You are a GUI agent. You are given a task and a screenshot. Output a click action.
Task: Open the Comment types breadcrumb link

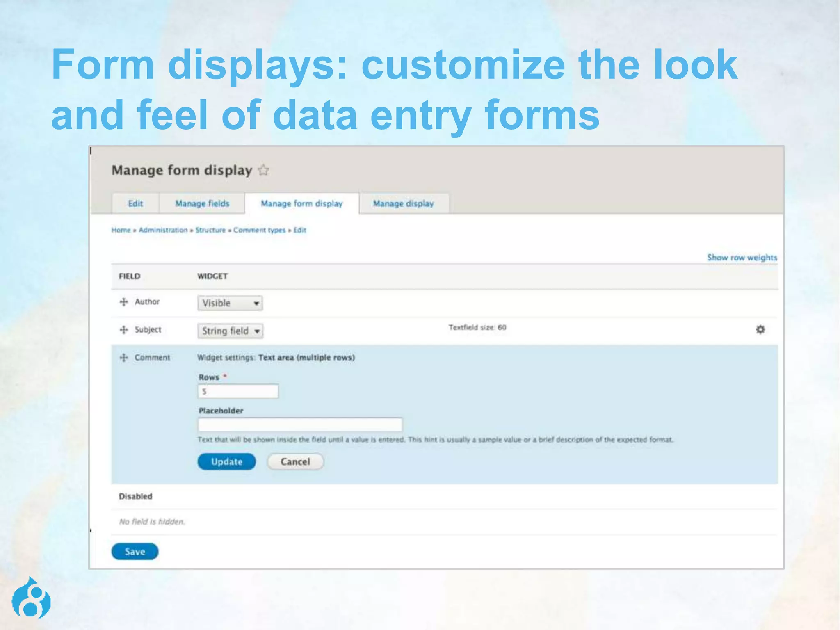tap(260, 230)
